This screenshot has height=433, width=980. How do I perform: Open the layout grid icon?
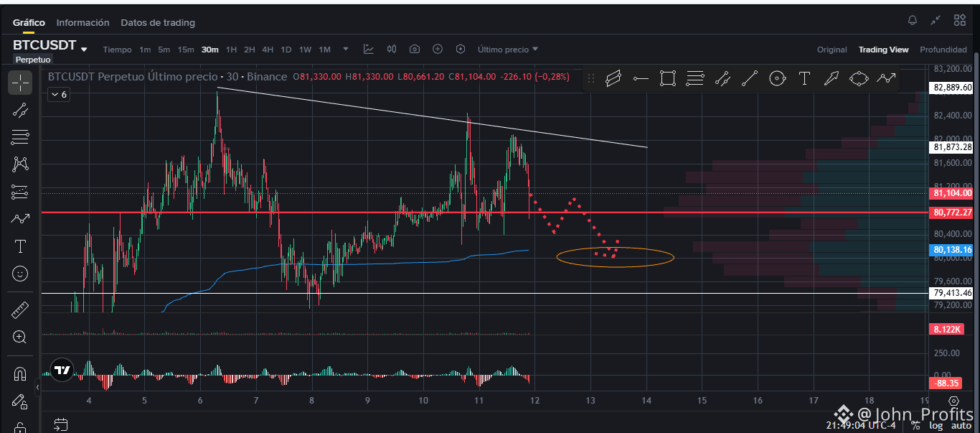[x=959, y=20]
